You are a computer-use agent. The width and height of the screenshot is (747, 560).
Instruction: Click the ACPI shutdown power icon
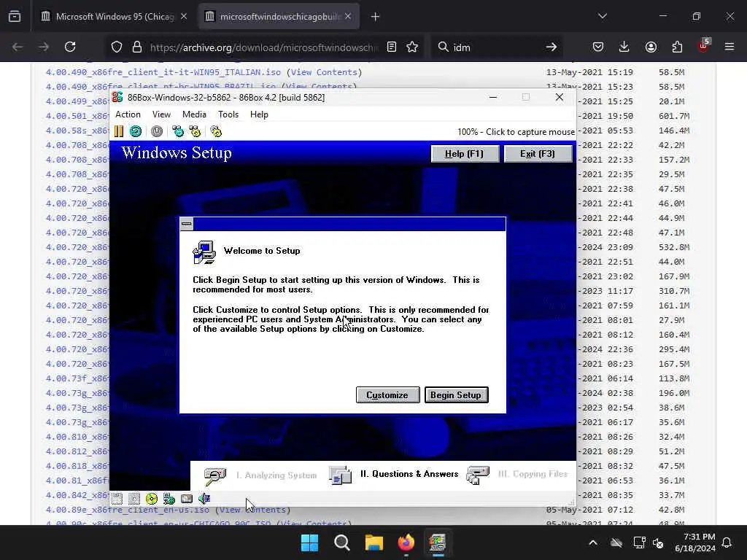(x=157, y=131)
